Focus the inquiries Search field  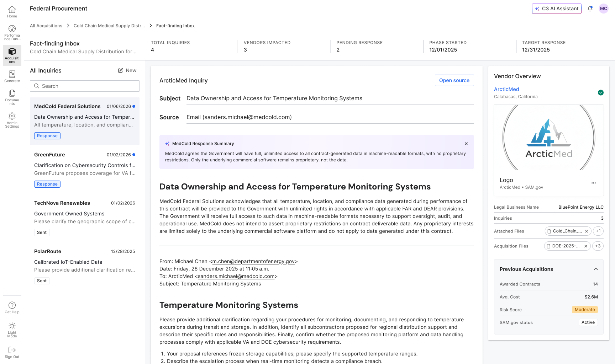pyautogui.click(x=85, y=86)
